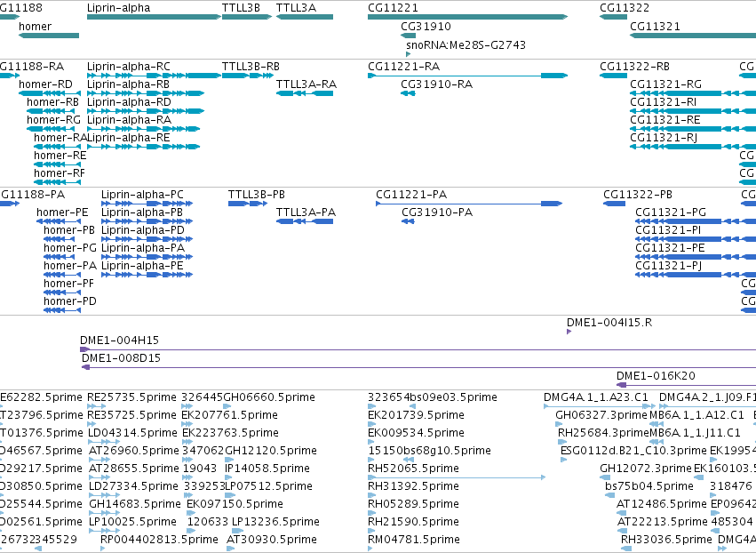
Task: Select EST RE35725.5prime
Action: (x=133, y=415)
